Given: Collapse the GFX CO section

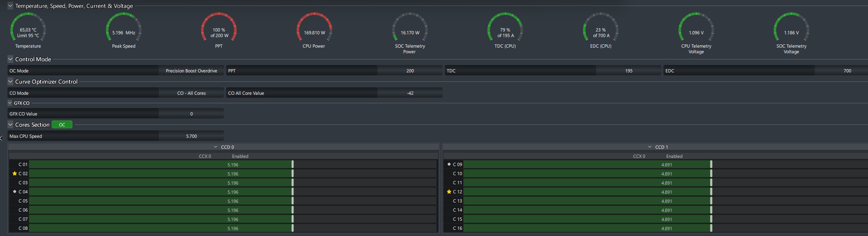Looking at the screenshot, I should (10, 103).
